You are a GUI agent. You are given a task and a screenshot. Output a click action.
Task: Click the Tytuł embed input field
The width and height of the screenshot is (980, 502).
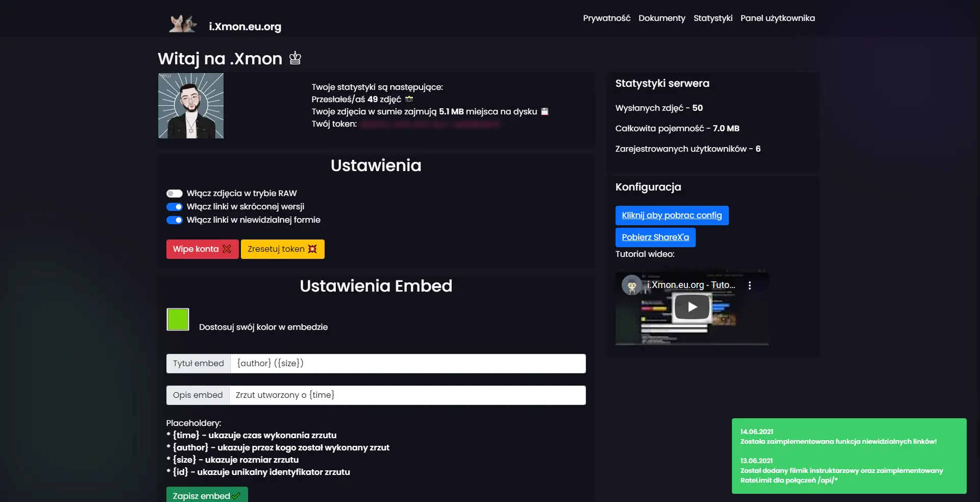pyautogui.click(x=407, y=364)
